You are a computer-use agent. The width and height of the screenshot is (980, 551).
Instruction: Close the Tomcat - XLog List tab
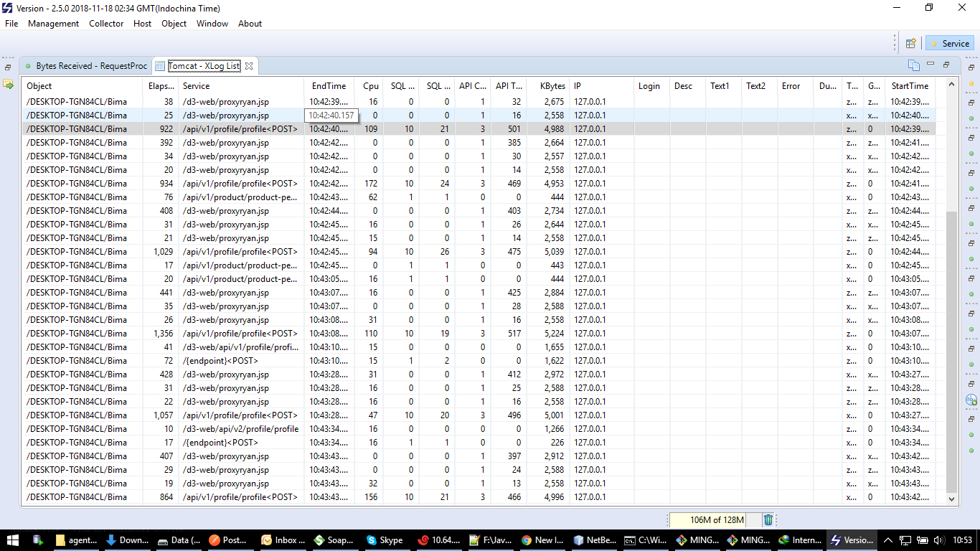(x=249, y=65)
